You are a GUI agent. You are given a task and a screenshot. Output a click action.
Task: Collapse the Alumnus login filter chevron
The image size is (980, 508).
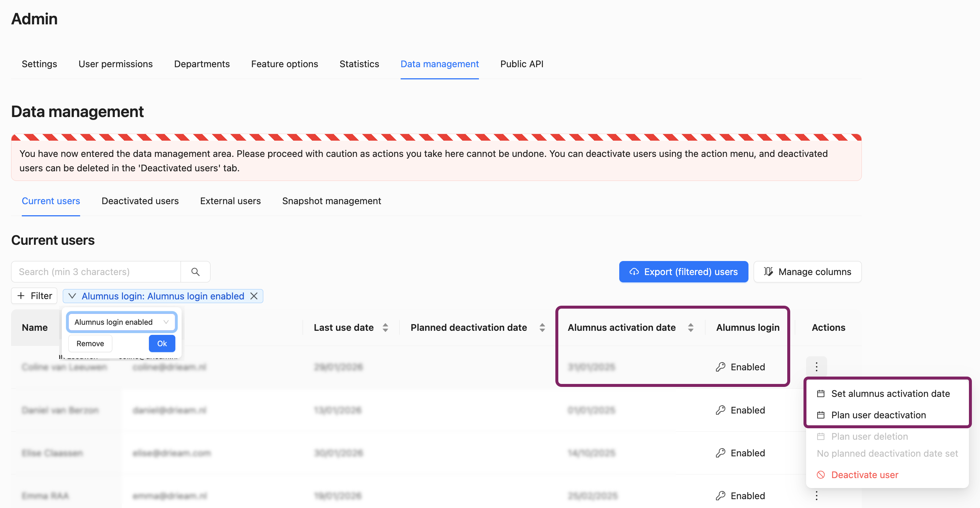(x=72, y=296)
